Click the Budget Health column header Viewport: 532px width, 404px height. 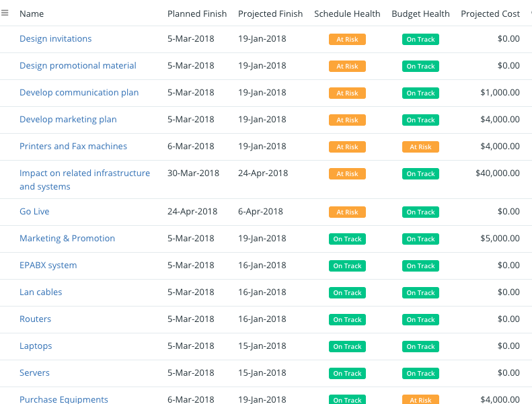click(x=420, y=14)
